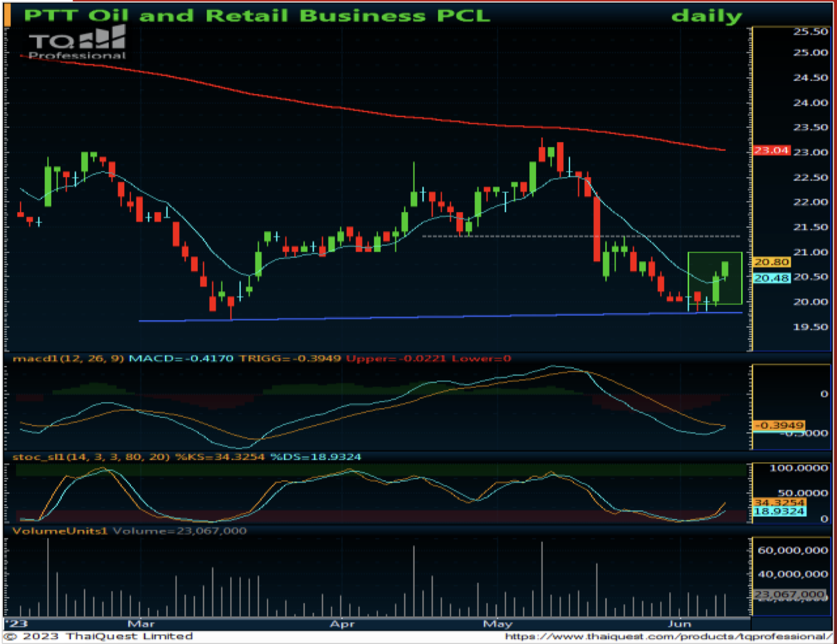Click the 20.50 price axis label
This screenshot has width=837, height=644.
click(810, 277)
